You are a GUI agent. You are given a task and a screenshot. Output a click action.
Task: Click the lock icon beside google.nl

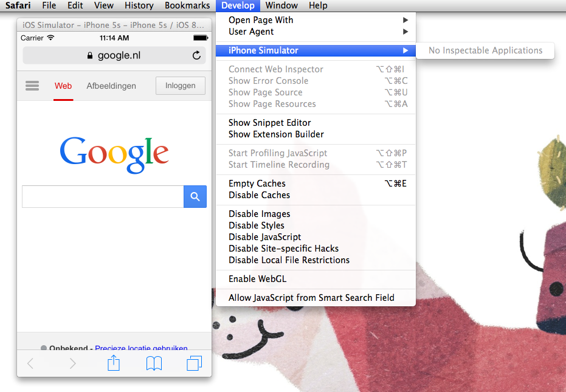[x=90, y=55]
